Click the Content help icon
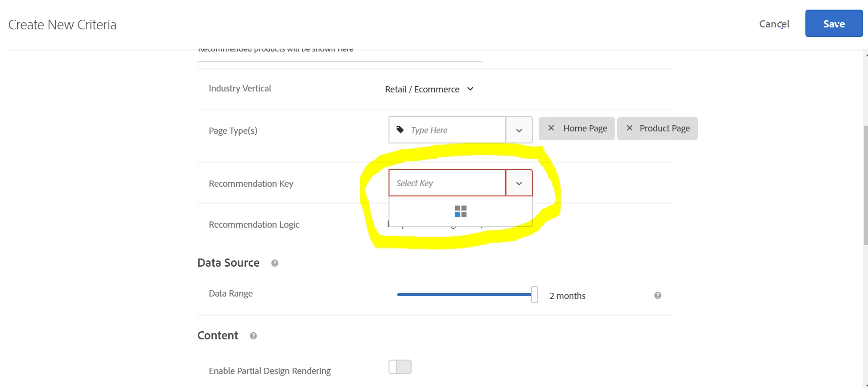This screenshot has height=388, width=868. coord(253,336)
